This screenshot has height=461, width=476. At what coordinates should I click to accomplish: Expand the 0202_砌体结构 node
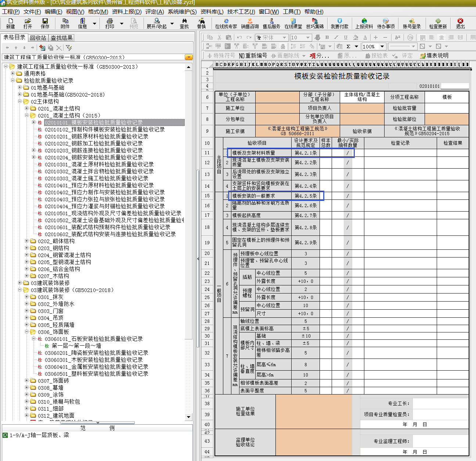click(27, 241)
